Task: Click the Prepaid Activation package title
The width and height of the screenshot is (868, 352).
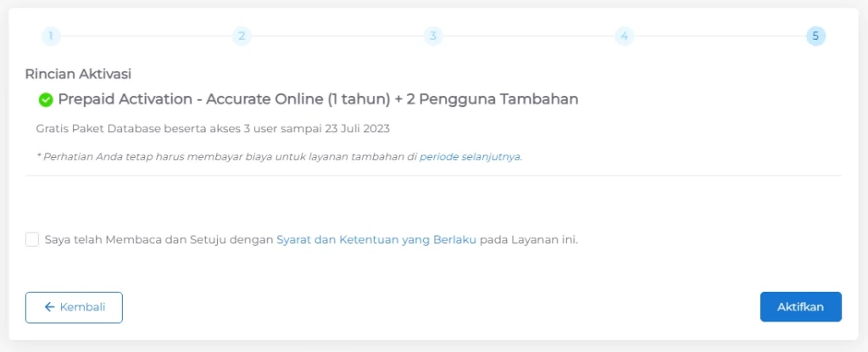Action: coord(318,99)
